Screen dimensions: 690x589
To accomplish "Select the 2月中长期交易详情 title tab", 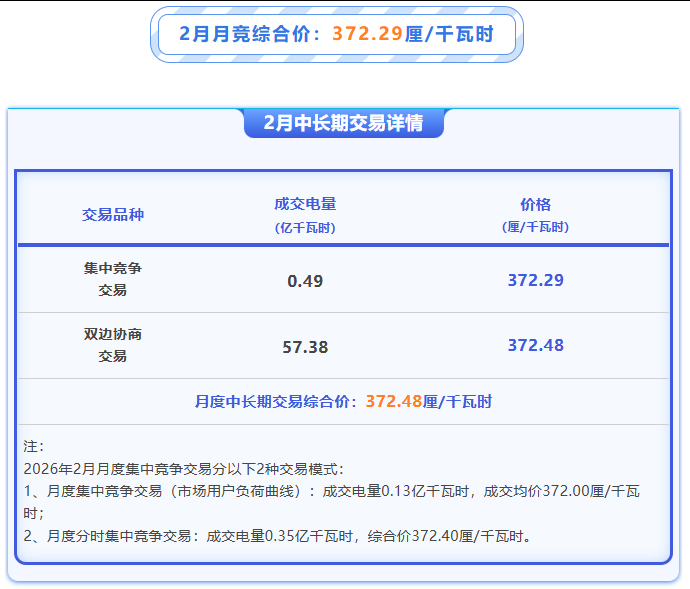I will pyautogui.click(x=343, y=123).
